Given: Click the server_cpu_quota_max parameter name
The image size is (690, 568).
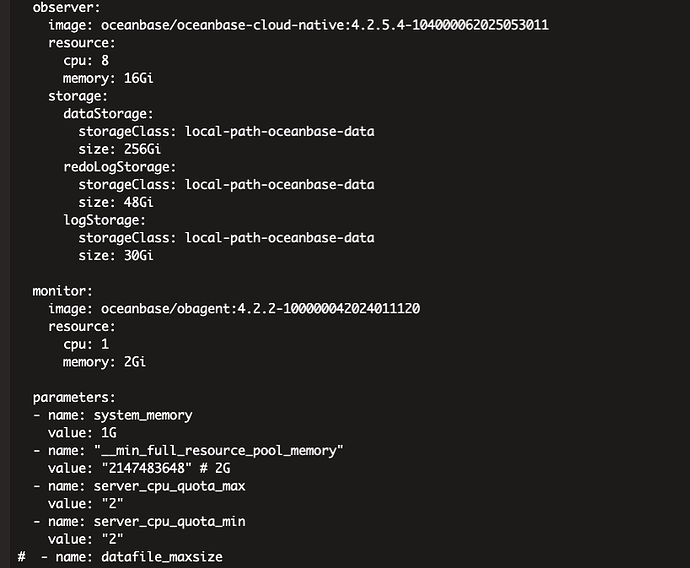Looking at the screenshot, I should pos(169,486).
